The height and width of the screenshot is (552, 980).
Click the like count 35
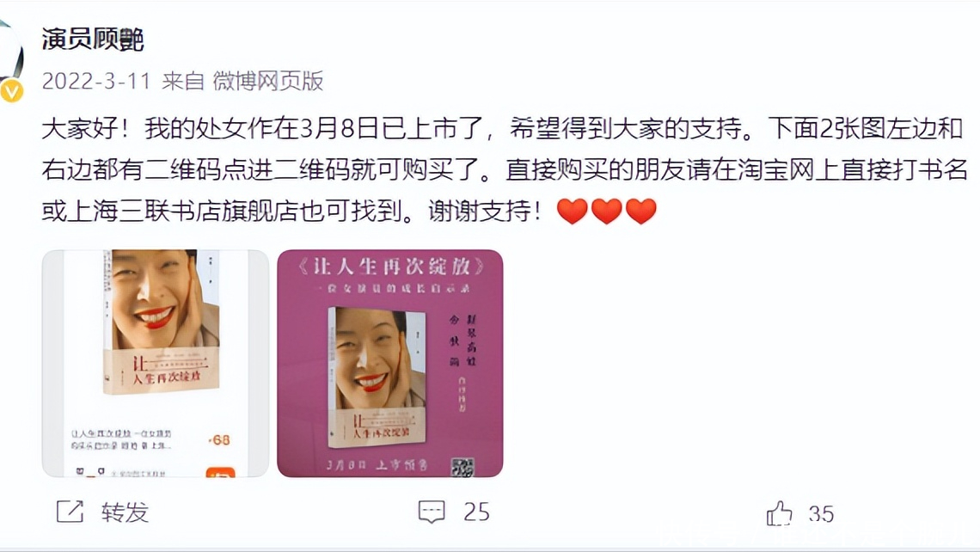point(821,514)
